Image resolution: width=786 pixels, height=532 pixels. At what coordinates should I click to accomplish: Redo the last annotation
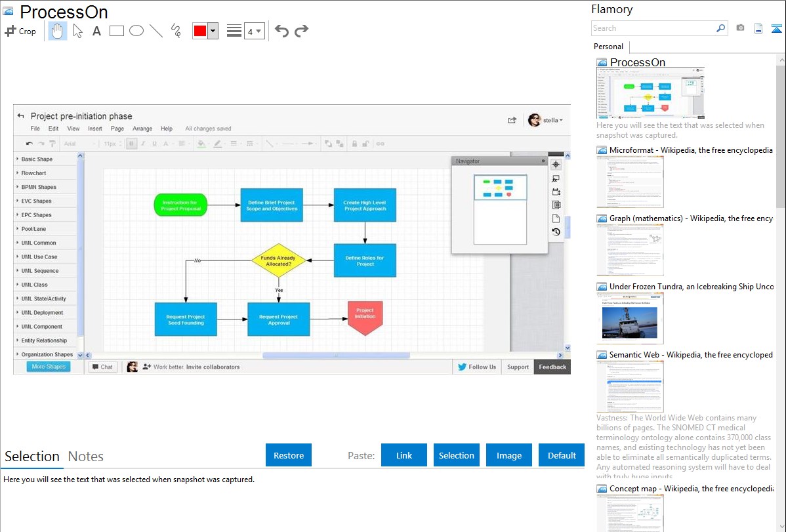click(x=301, y=31)
